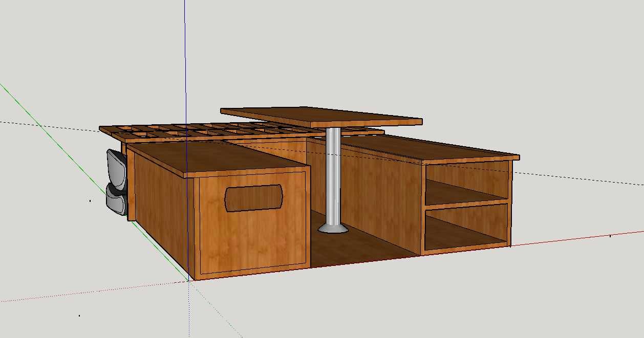Click the handle cutout on the drawer front
644x338 pixels.
click(x=254, y=198)
